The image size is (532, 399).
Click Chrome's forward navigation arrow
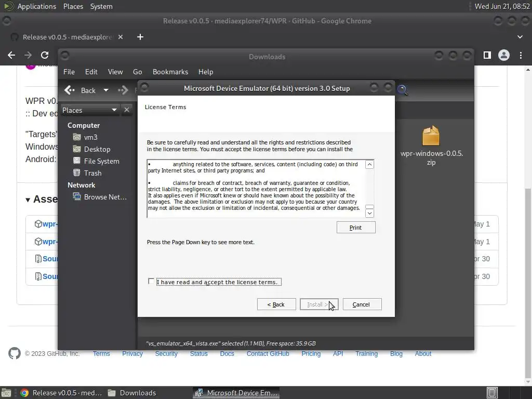(28, 55)
